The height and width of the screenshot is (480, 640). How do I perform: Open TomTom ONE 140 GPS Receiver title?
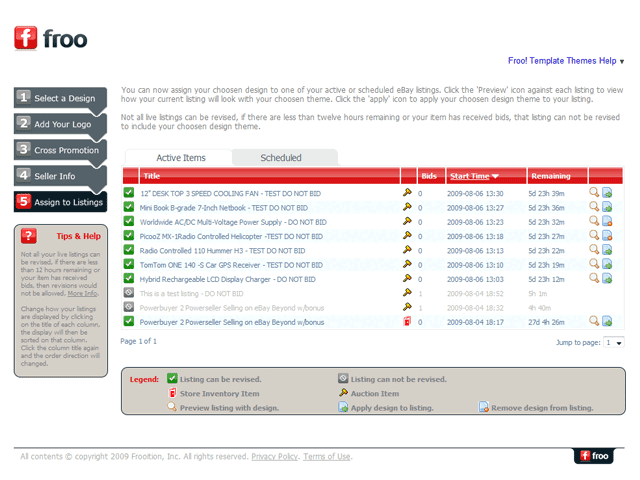click(231, 265)
